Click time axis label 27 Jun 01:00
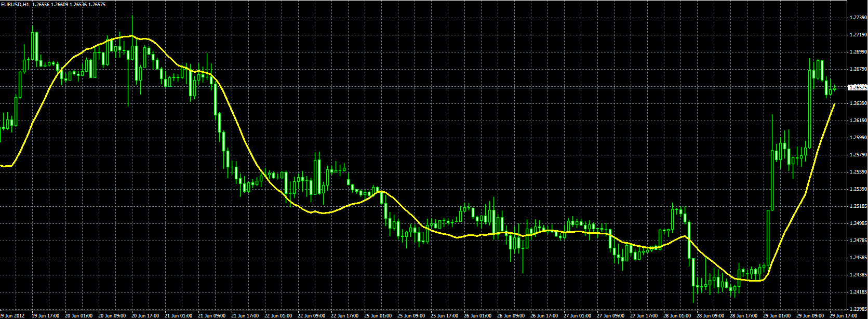This screenshot has height=319, width=868. coord(577,315)
